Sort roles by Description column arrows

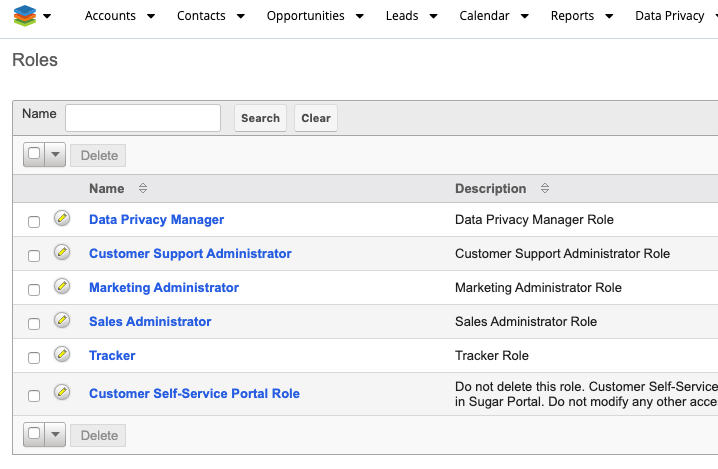[544, 189]
